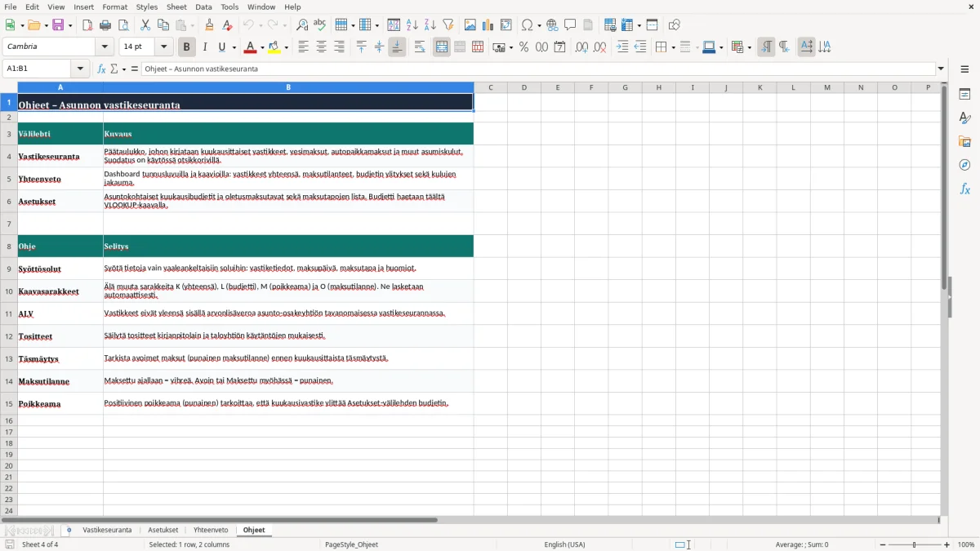The width and height of the screenshot is (980, 551).
Task: Click the Clear Direct Formatting icon
Action: pos(227,25)
